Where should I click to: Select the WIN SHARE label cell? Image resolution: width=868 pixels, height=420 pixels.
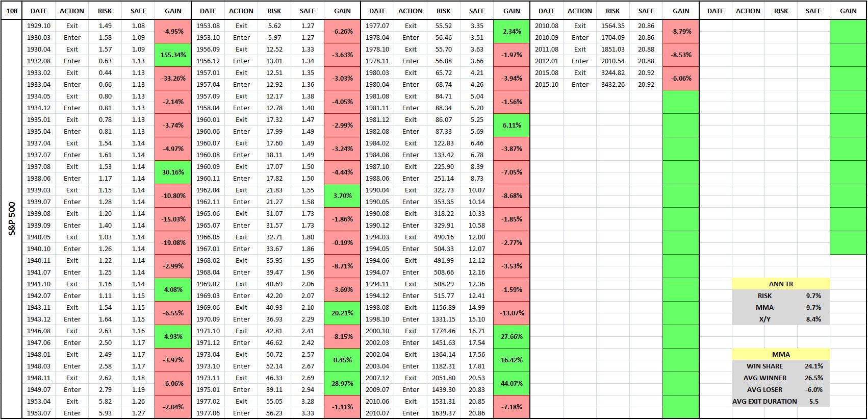pyautogui.click(x=764, y=366)
